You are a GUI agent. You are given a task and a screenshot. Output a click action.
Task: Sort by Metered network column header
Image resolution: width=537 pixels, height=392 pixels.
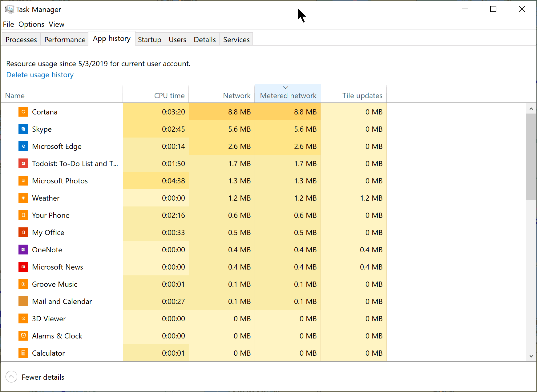click(288, 95)
